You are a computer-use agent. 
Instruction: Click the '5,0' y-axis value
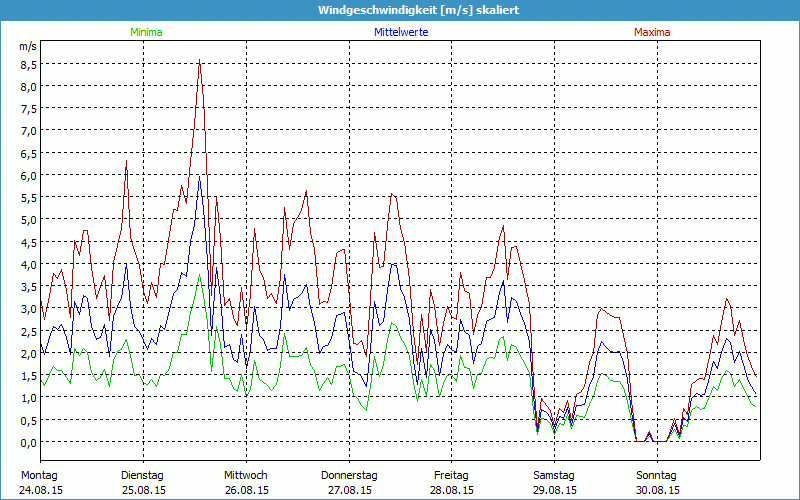pyautogui.click(x=29, y=220)
